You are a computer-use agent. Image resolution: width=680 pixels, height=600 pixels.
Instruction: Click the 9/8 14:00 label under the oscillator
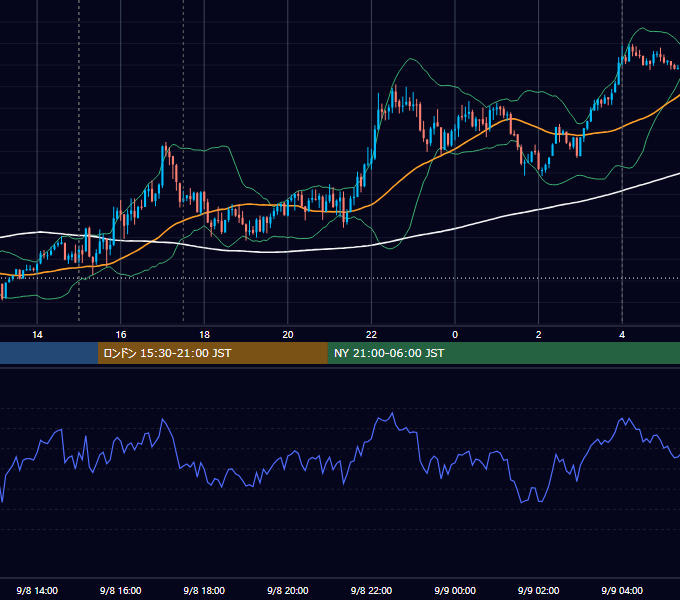pos(37,590)
